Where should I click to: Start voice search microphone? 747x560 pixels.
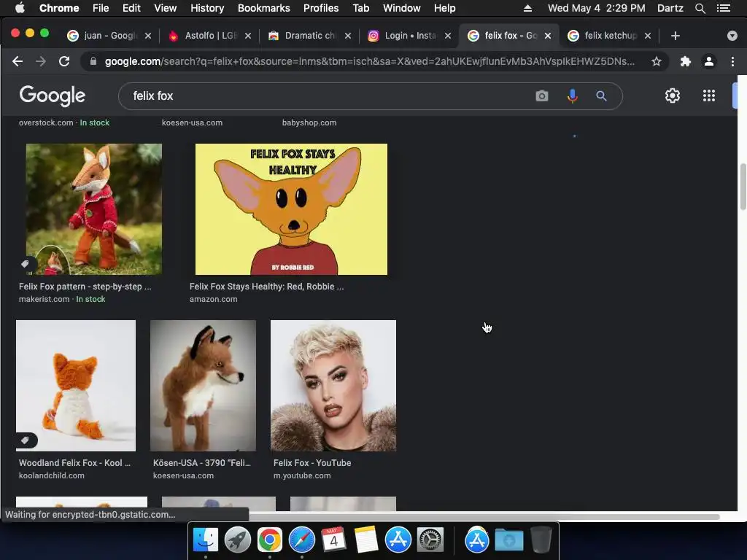573,96
